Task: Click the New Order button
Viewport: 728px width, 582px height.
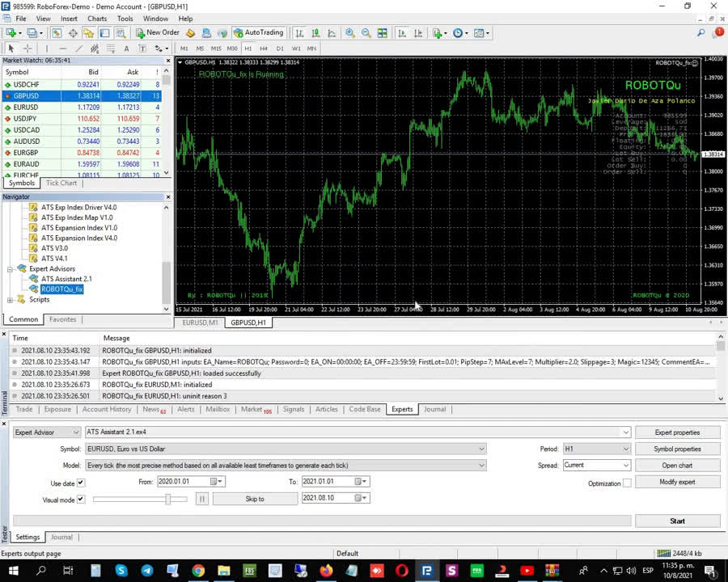Action: point(158,32)
